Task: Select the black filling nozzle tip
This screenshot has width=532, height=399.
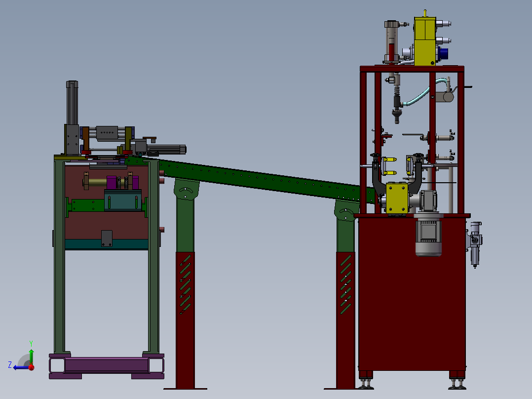Action: coord(397,116)
